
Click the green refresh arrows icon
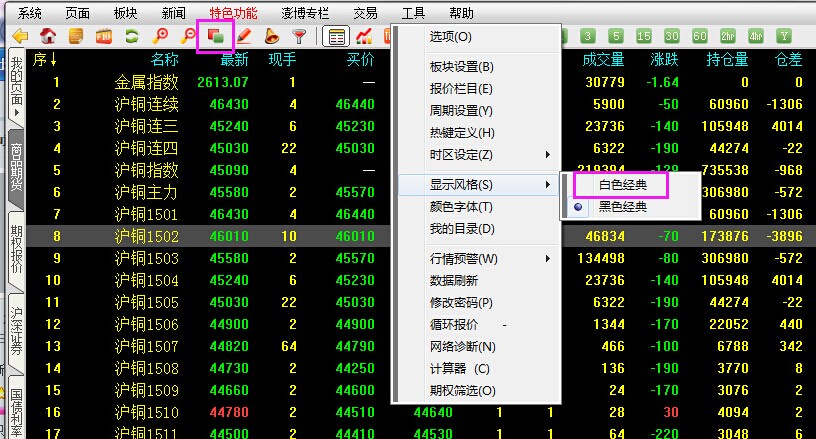click(131, 36)
